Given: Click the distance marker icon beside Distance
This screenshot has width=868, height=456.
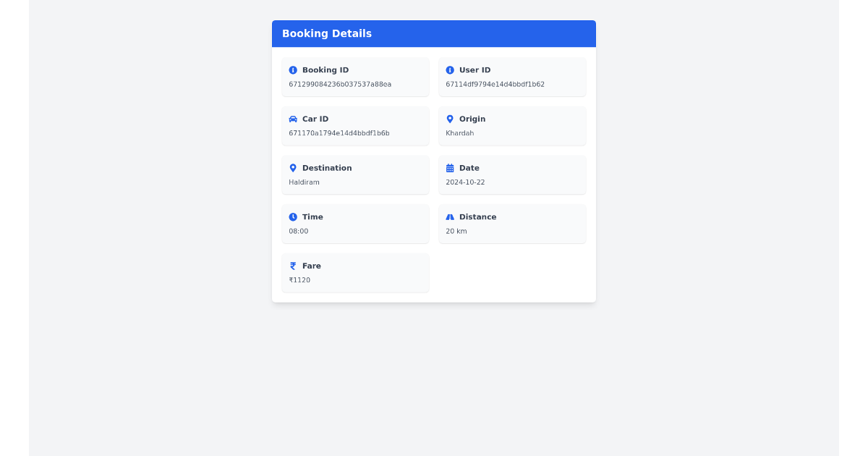Looking at the screenshot, I should (x=449, y=216).
